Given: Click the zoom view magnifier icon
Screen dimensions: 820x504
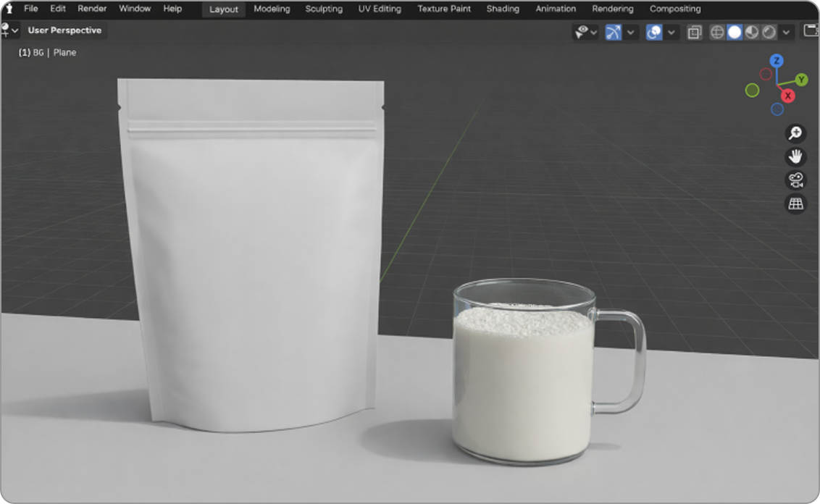Looking at the screenshot, I should coord(795,133).
